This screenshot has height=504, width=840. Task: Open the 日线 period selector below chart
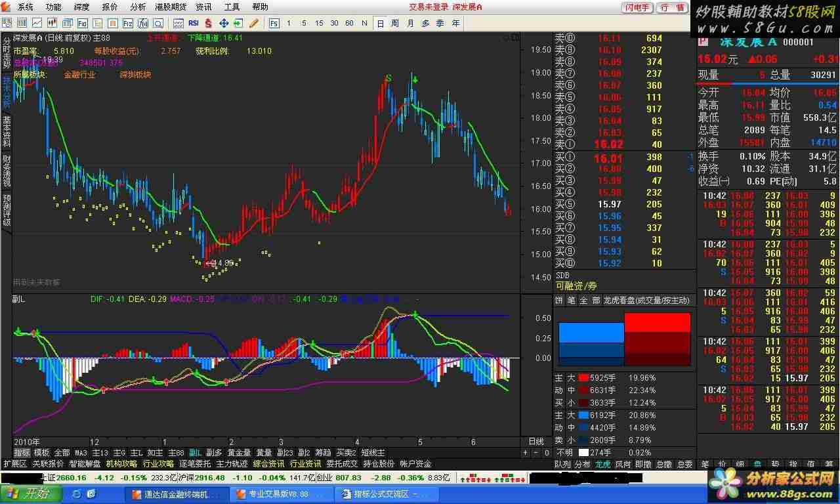pyautogui.click(x=536, y=442)
